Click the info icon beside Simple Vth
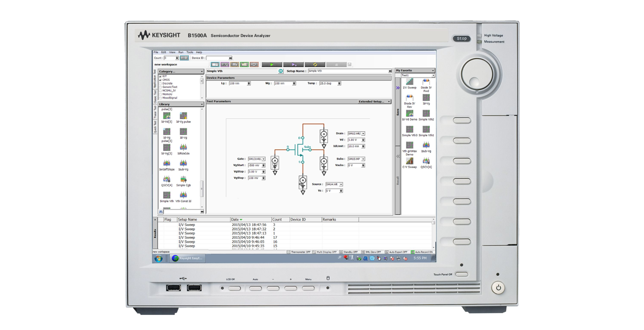Image resolution: width=644 pixels, height=330 pixels. (281, 71)
